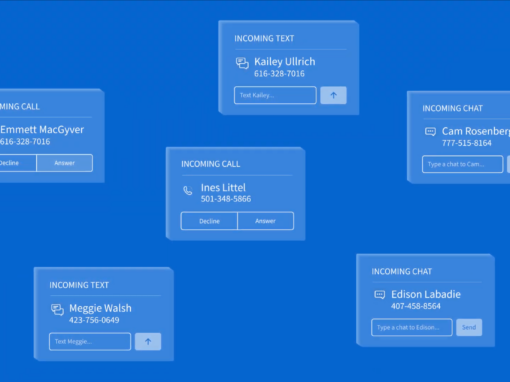Send the chat to Edison Labadie

click(469, 327)
